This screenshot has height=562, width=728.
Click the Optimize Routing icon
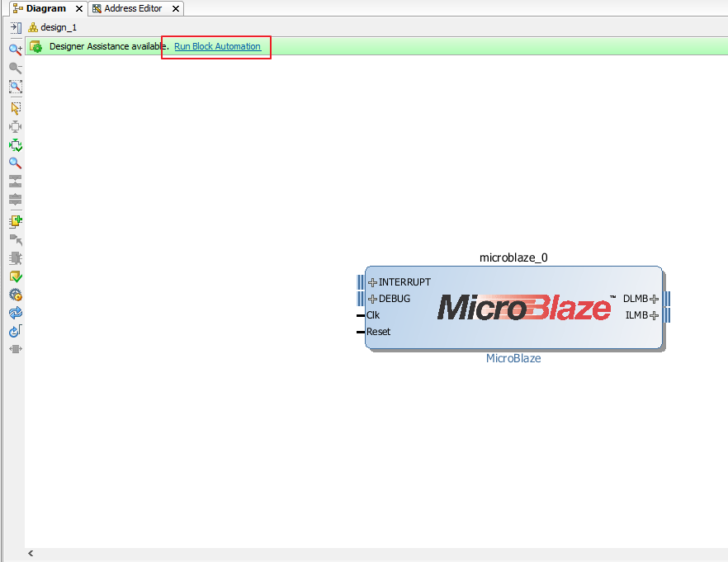tap(16, 331)
